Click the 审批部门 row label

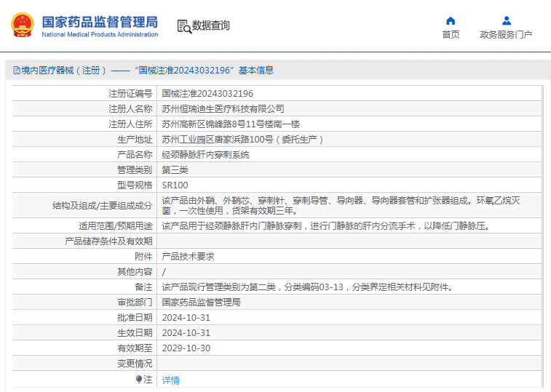click(135, 302)
